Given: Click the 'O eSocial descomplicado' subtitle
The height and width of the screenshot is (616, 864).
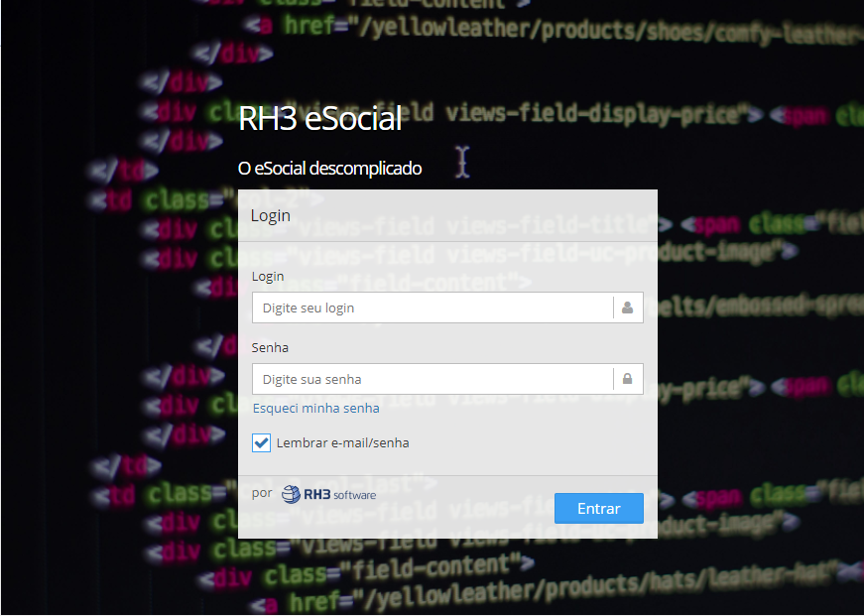Looking at the screenshot, I should [329, 169].
